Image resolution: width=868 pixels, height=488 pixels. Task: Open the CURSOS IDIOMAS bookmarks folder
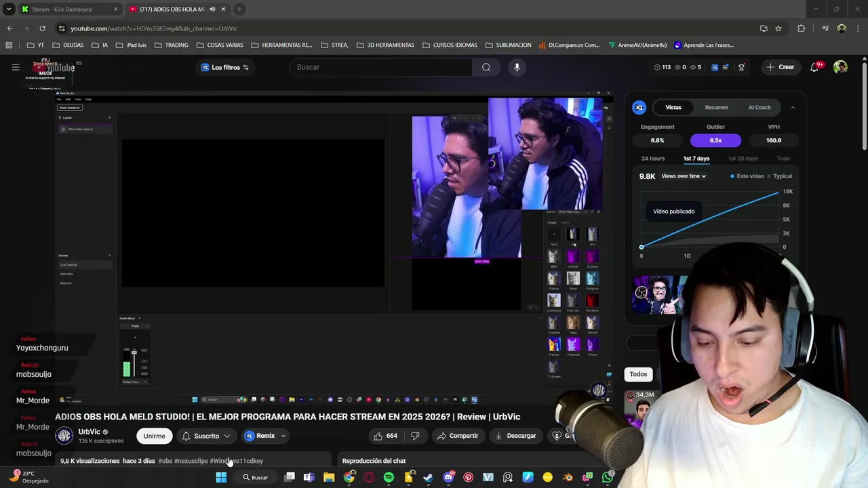click(x=450, y=45)
